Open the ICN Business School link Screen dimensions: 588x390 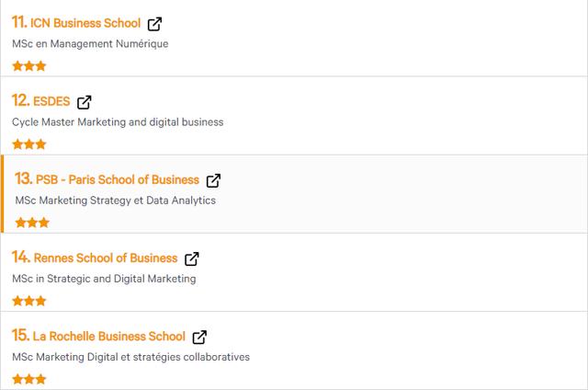(85, 23)
